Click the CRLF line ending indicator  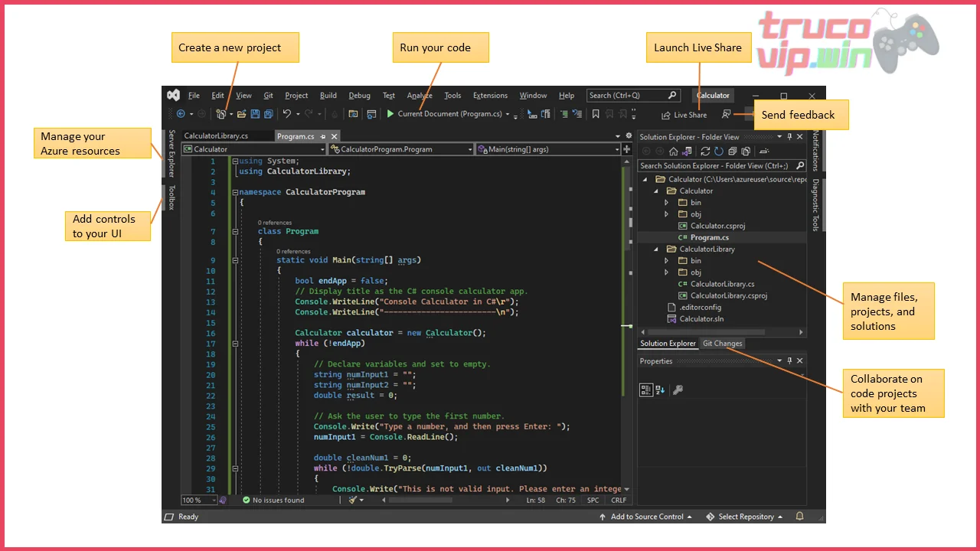coord(619,500)
